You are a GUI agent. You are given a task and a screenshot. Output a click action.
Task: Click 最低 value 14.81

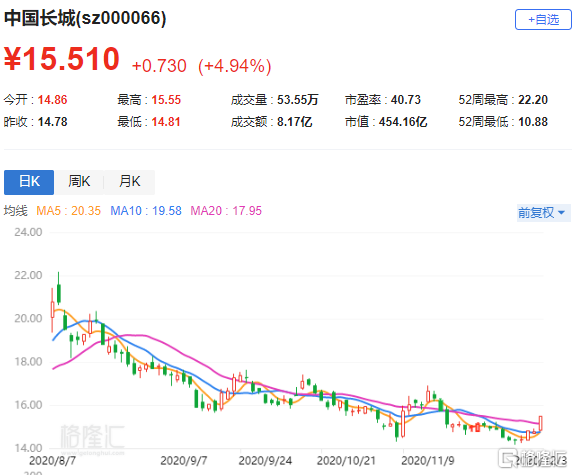coord(166,122)
